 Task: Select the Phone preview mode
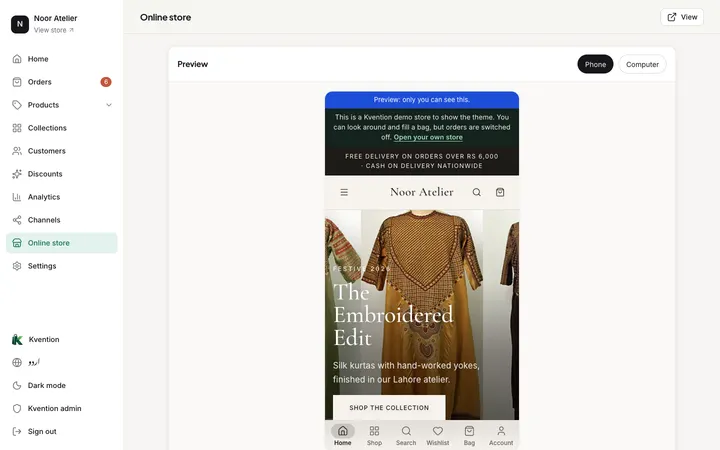tap(595, 64)
